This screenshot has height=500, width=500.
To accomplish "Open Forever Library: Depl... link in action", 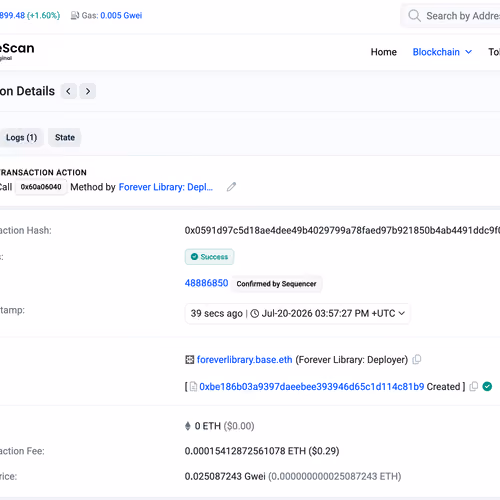I will coord(166,187).
